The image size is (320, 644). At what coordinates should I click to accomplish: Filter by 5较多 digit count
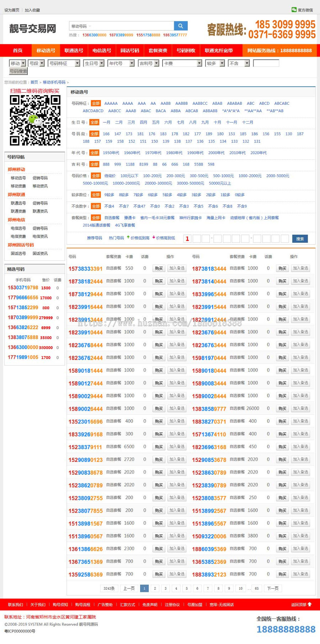[x=167, y=195]
